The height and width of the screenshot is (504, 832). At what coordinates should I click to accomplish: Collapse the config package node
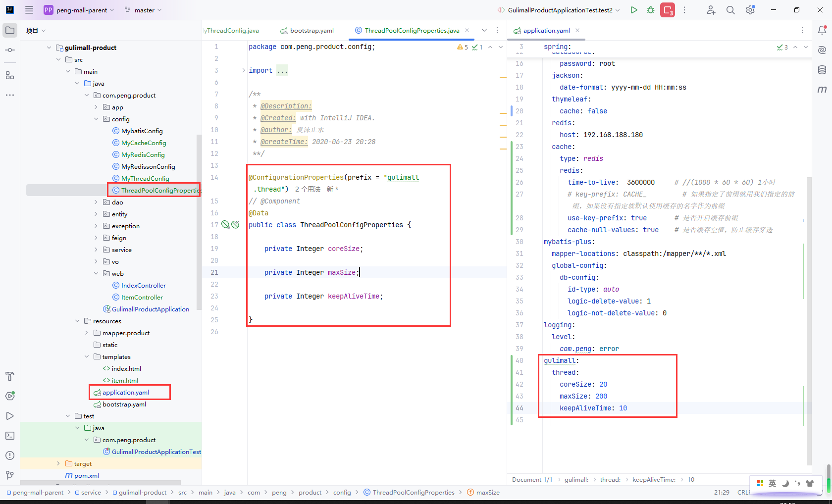[x=96, y=119]
